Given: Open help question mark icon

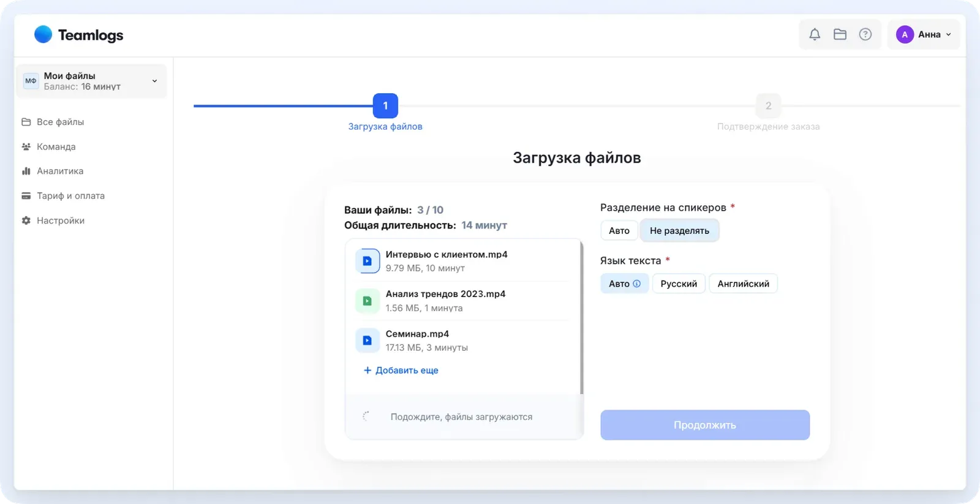Looking at the screenshot, I should [865, 34].
